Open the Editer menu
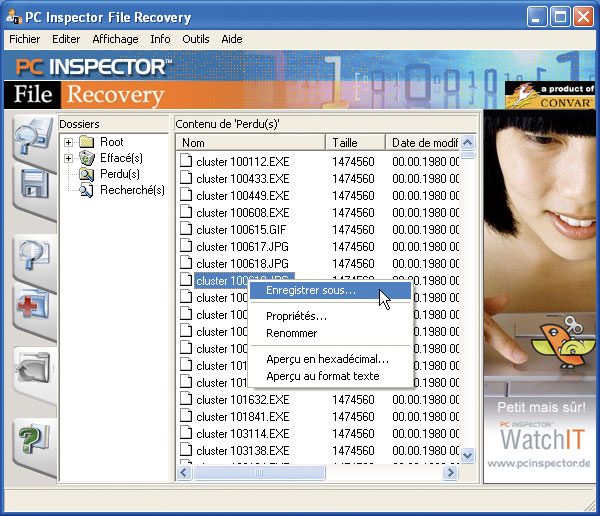The image size is (600, 516). 66,39
